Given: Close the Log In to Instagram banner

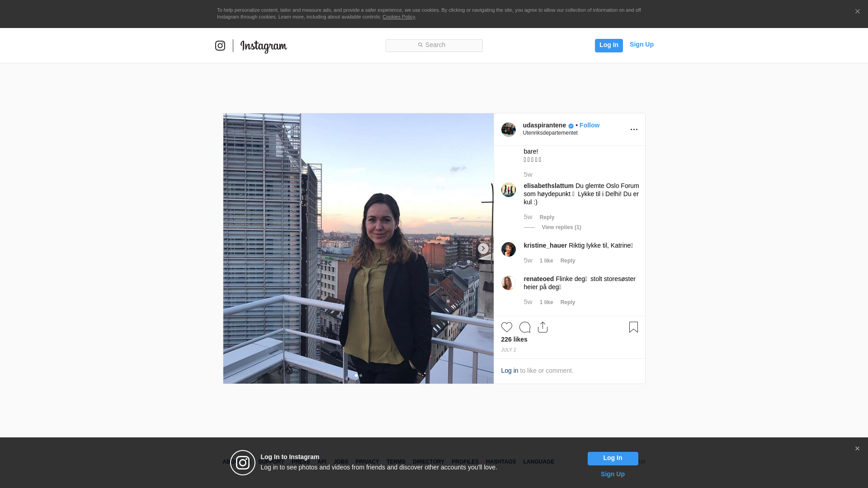Looking at the screenshot, I should point(857,449).
